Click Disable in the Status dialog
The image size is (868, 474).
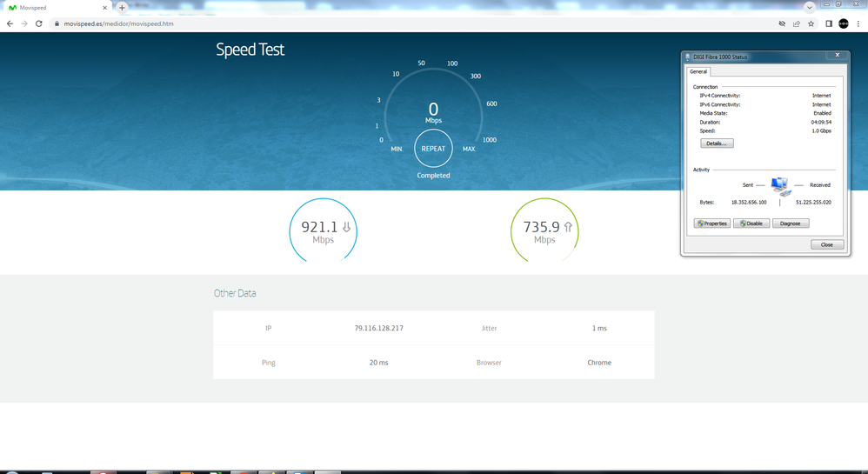click(751, 224)
